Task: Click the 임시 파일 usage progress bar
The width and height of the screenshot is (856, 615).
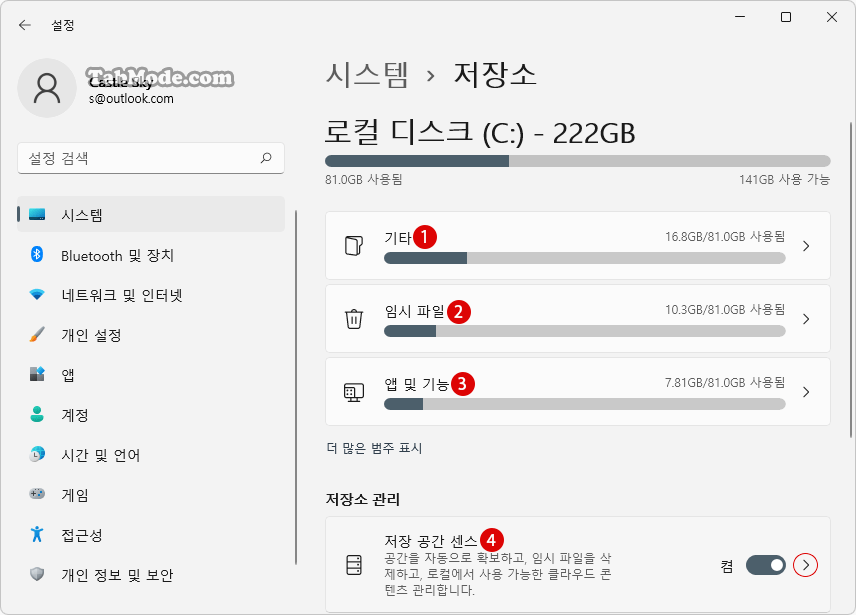Action: point(585,331)
